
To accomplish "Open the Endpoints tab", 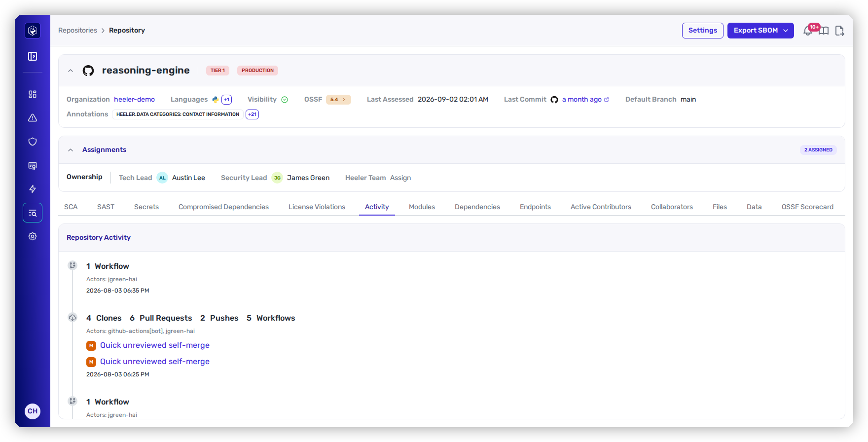I will tap(535, 207).
